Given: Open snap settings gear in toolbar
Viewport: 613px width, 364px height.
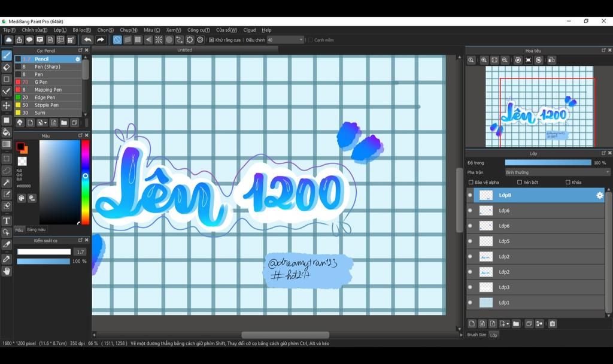Looking at the screenshot, I should [200, 40].
